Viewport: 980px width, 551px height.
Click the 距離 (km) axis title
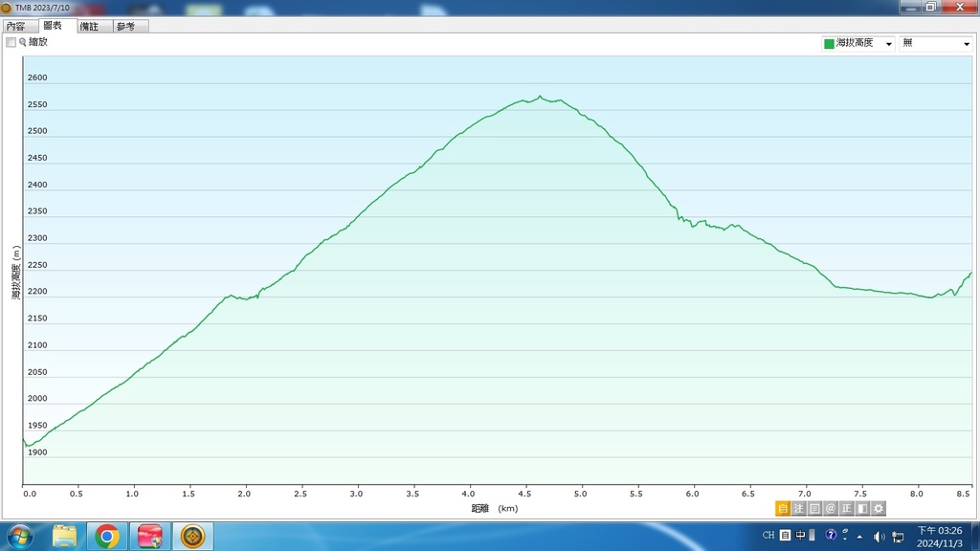point(495,509)
